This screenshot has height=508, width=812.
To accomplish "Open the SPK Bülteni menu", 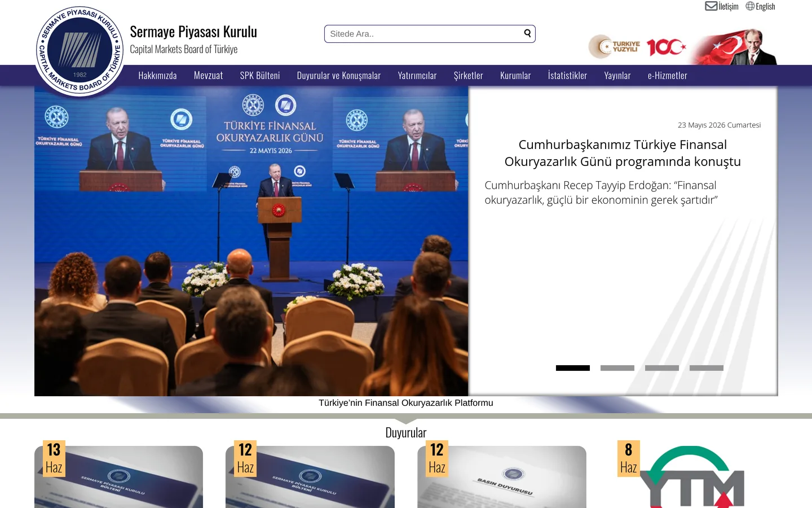I will click(260, 76).
